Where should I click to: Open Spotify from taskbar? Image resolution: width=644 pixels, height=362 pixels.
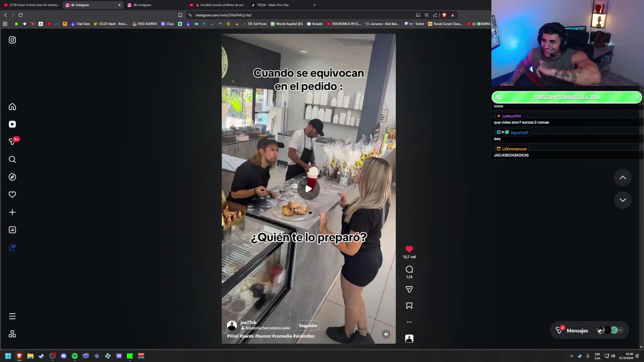[x=74, y=356]
